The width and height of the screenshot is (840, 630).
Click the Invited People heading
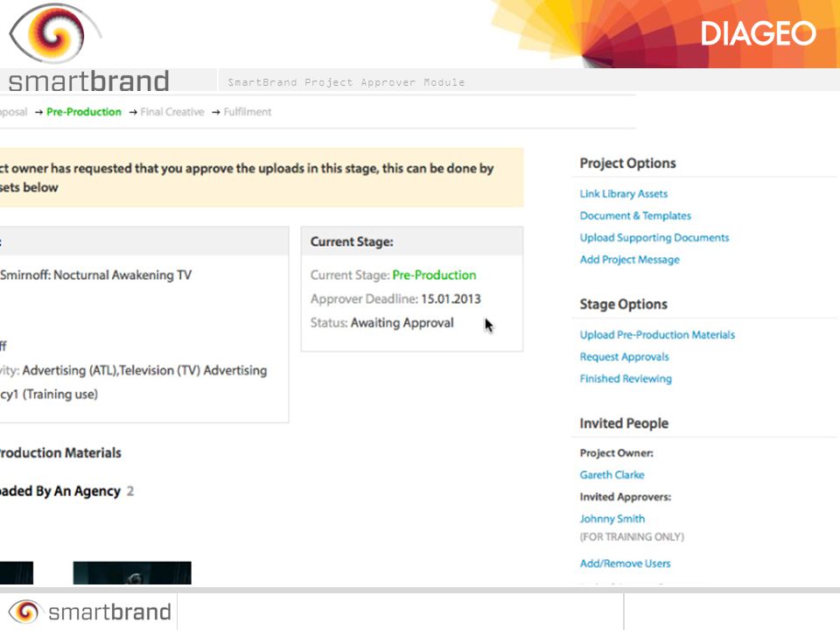pos(624,423)
